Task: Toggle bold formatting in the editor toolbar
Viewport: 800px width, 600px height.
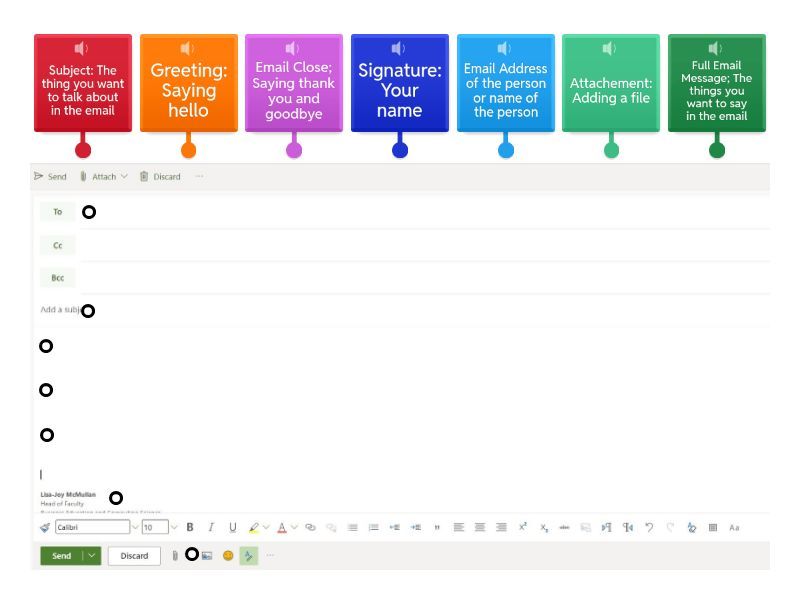Action: 190,527
